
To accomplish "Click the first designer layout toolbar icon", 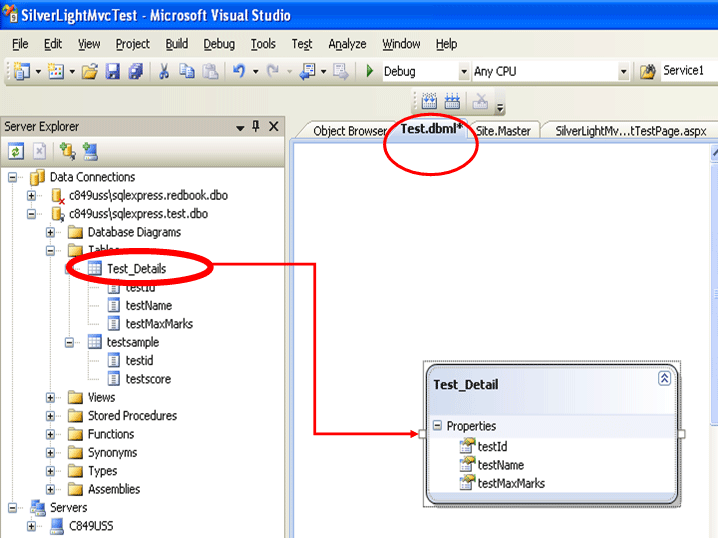I will [429, 101].
